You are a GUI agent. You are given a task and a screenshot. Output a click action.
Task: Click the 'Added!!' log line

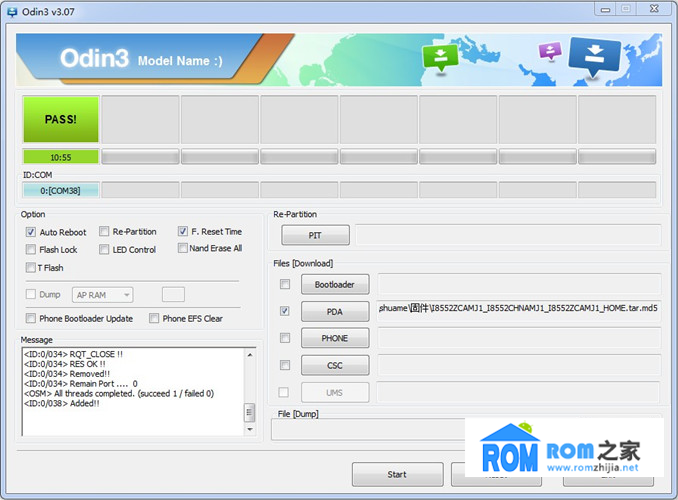[x=62, y=404]
